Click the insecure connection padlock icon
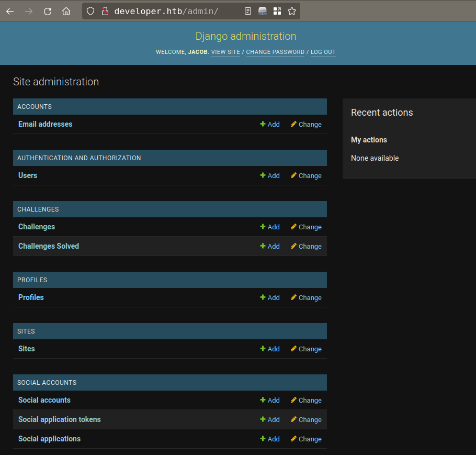The height and width of the screenshot is (455, 476). pos(105,11)
